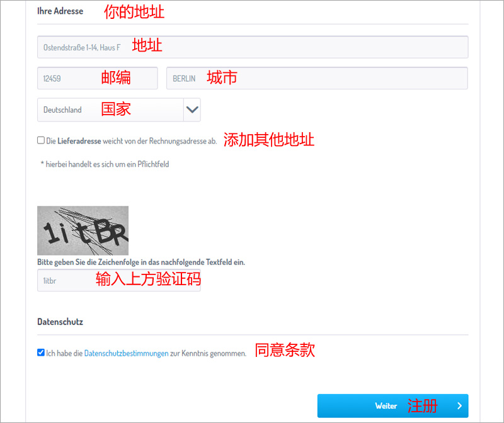Viewport: 504px width, 423px height.
Task: Click the captcha image 1itBR
Action: [x=83, y=230]
